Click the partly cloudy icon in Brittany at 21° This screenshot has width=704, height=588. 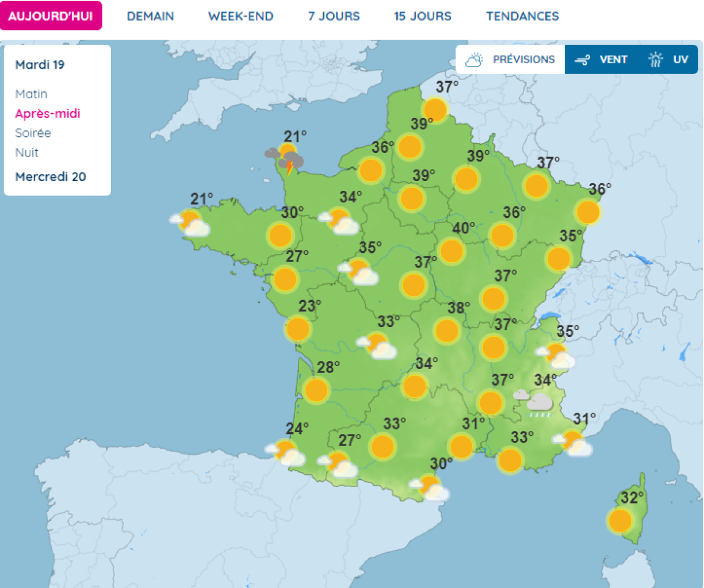[x=192, y=224]
